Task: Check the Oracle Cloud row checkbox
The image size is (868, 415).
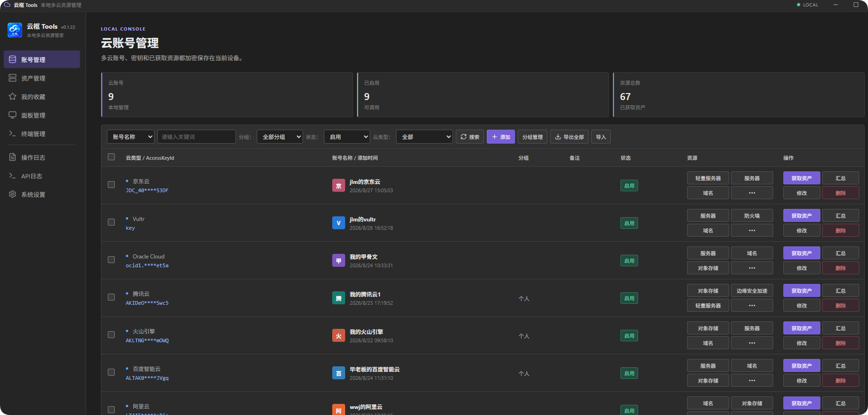Action: pos(111,259)
